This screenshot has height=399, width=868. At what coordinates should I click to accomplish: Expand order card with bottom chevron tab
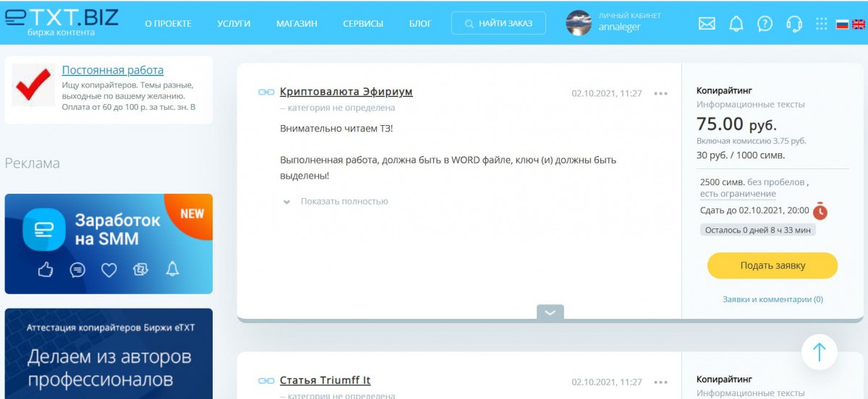[x=550, y=312]
